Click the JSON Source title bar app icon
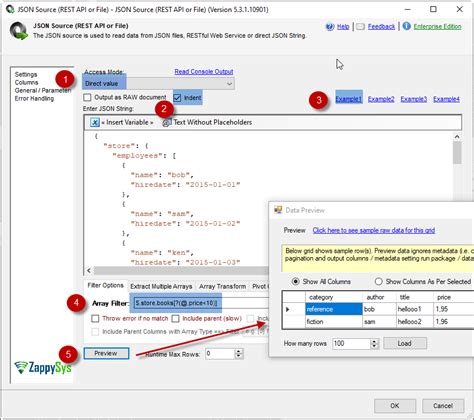This screenshot has width=474, height=420. click(10, 9)
